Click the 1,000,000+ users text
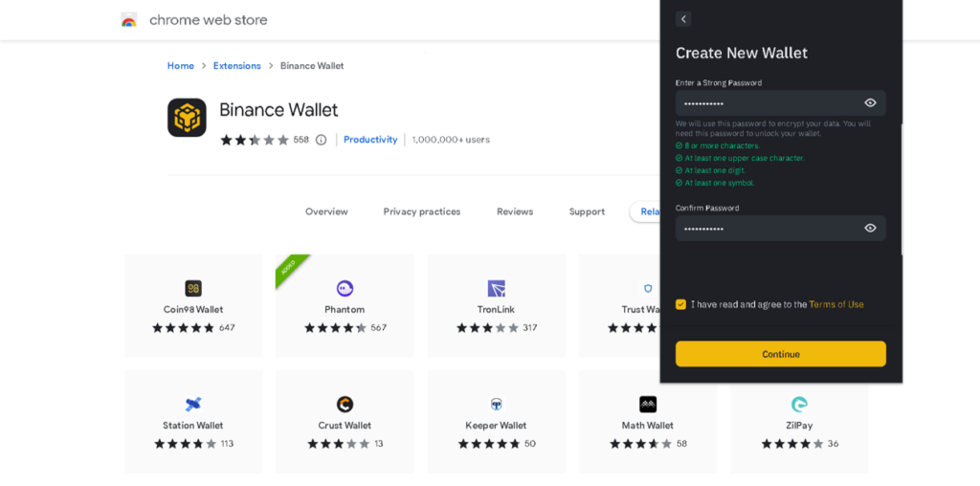The height and width of the screenshot is (486, 980). tap(452, 140)
